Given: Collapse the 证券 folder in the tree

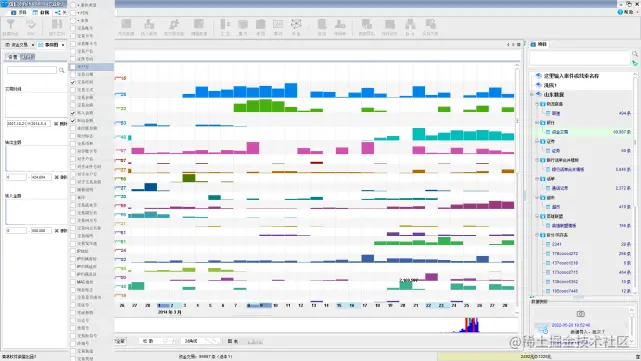Looking at the screenshot, I should [537, 141].
